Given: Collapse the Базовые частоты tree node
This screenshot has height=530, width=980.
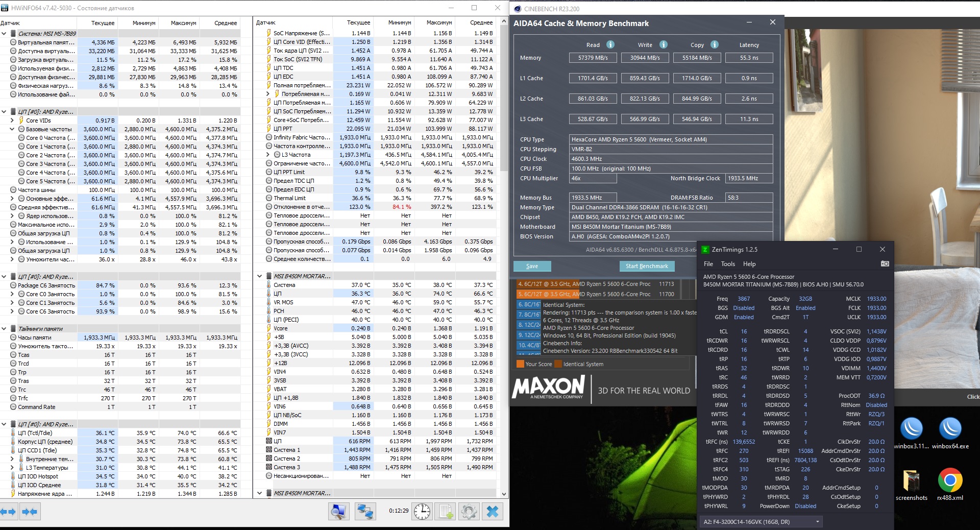Looking at the screenshot, I should 12,129.
